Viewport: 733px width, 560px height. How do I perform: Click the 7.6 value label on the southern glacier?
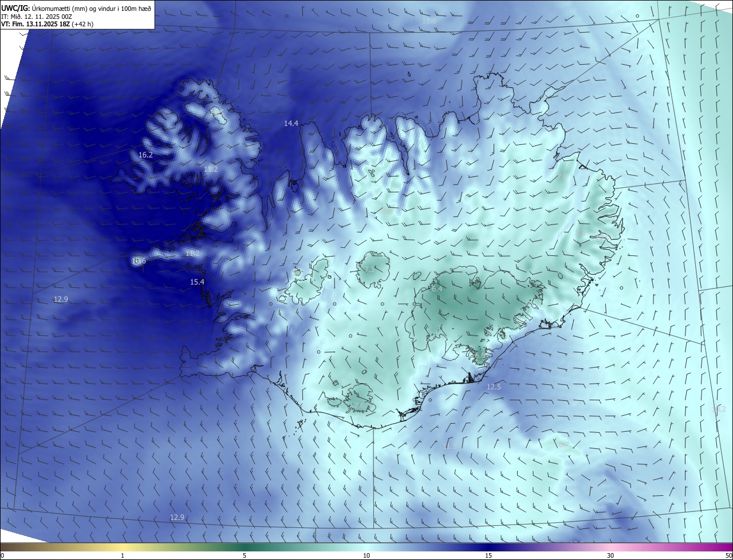tap(358, 406)
